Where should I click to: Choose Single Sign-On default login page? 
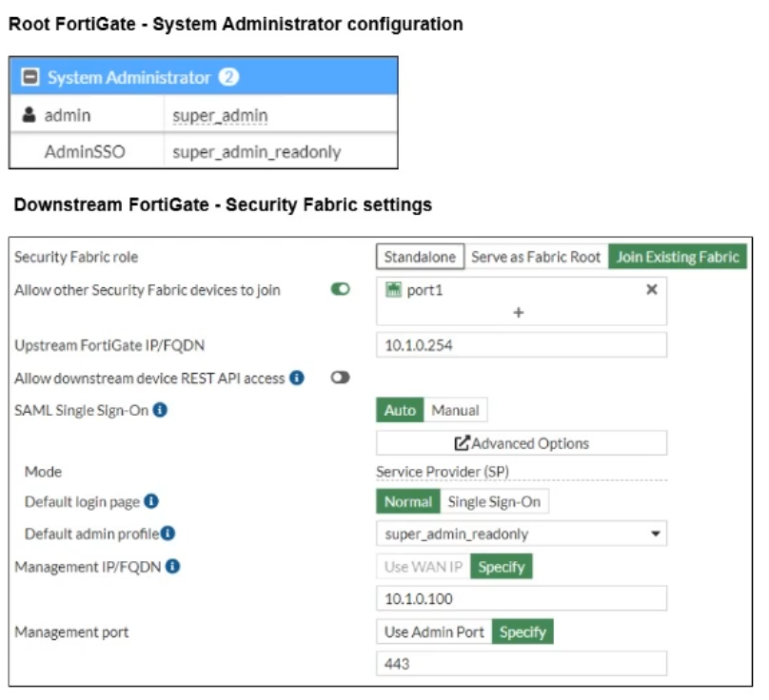[495, 501]
